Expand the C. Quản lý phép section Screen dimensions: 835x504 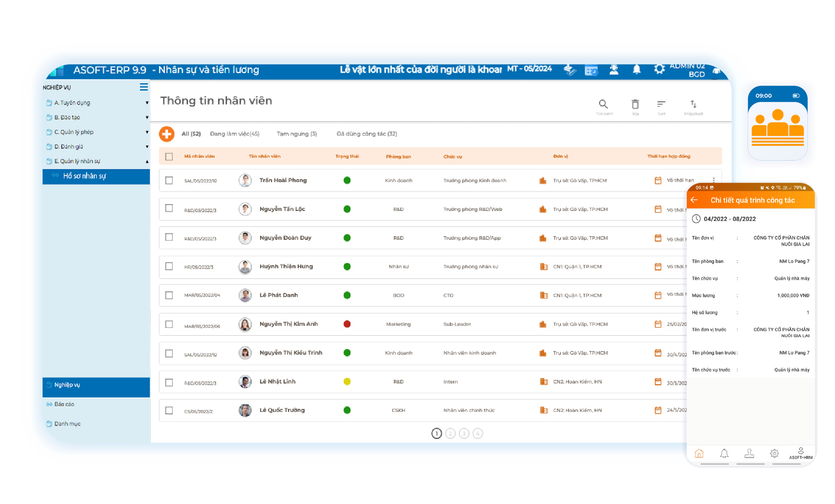tap(147, 132)
